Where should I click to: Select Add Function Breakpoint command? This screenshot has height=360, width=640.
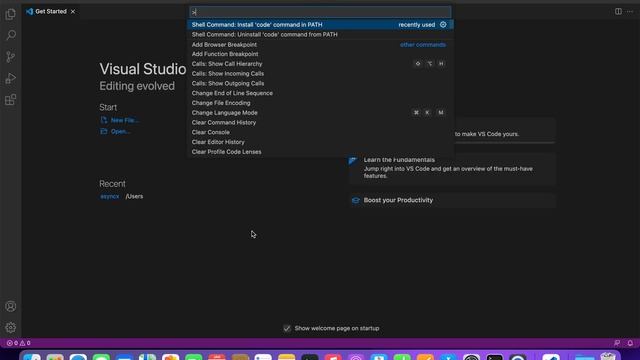click(x=320, y=54)
